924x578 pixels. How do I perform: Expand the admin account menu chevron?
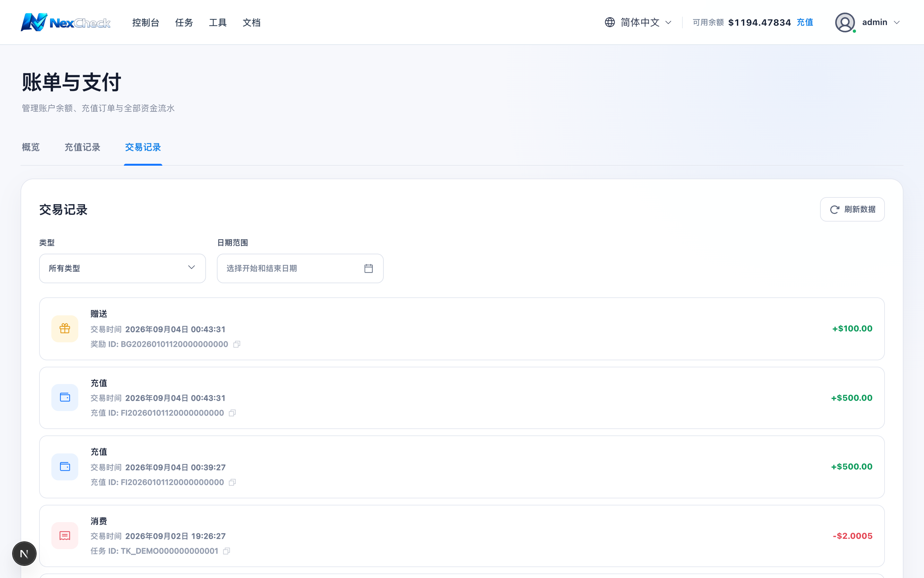pos(897,22)
